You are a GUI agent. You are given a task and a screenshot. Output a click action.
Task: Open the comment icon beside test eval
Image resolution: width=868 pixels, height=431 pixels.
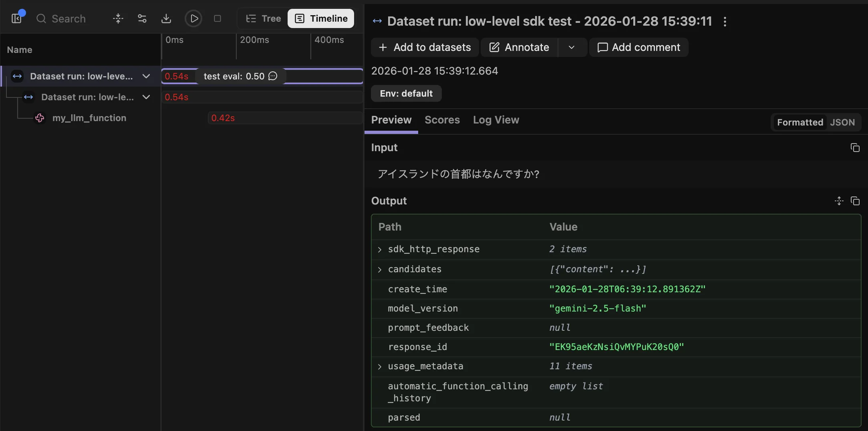pyautogui.click(x=273, y=76)
